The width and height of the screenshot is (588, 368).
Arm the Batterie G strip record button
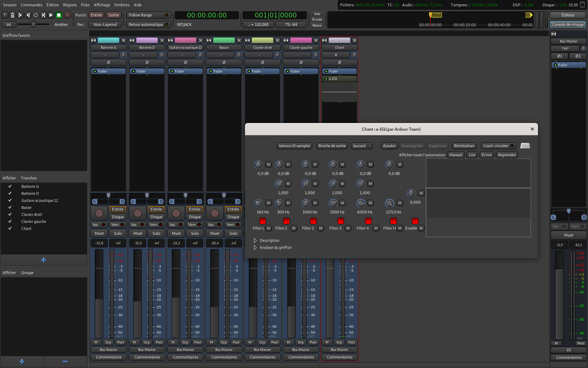pyautogui.click(x=99, y=213)
